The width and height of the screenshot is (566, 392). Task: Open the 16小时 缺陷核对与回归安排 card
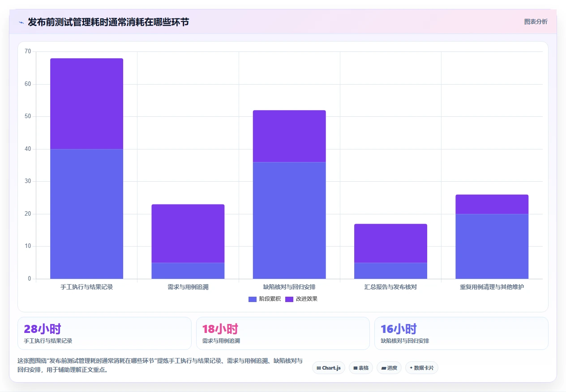pos(461,333)
